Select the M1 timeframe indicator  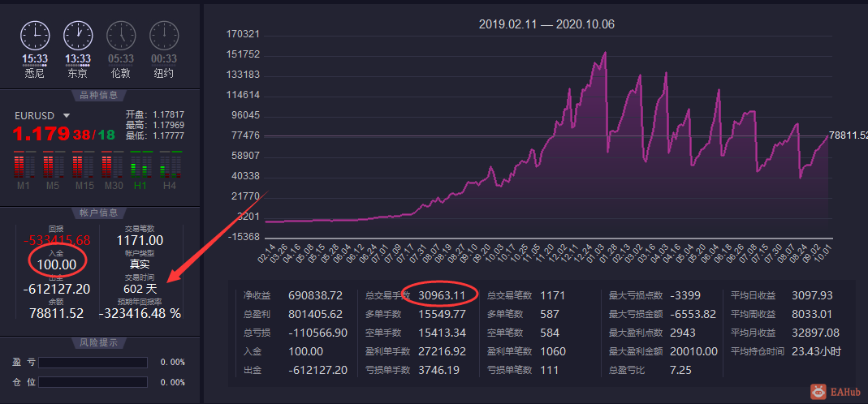click(24, 169)
